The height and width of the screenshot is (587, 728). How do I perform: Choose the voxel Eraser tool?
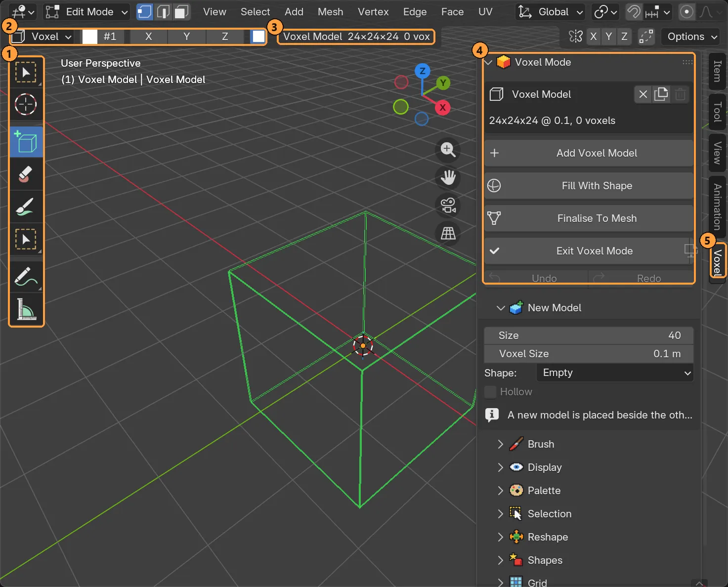tap(26, 174)
